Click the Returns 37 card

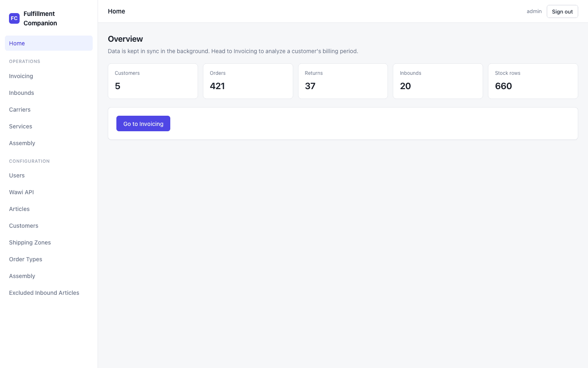pyautogui.click(x=343, y=81)
